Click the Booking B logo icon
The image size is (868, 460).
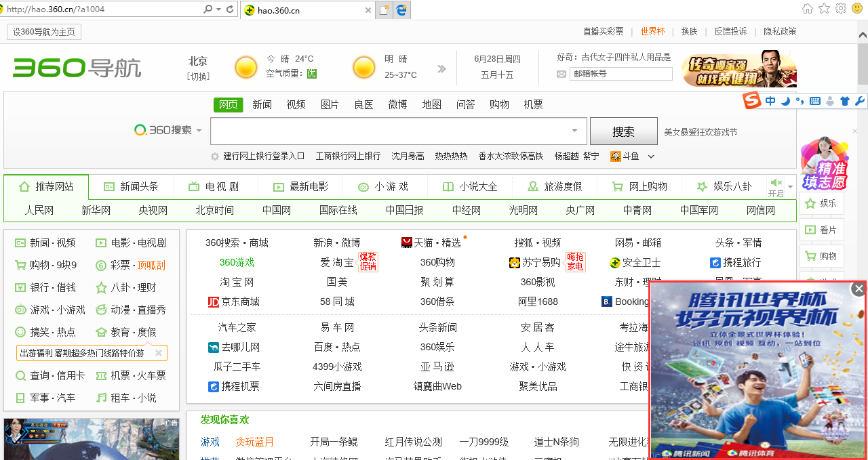[x=607, y=301]
